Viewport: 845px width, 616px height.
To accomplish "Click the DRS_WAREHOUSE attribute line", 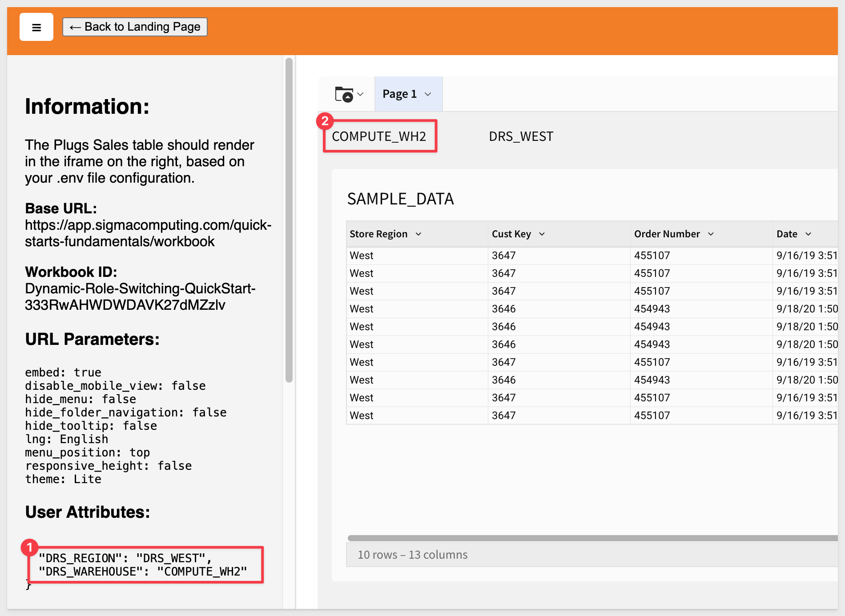I will 143,572.
